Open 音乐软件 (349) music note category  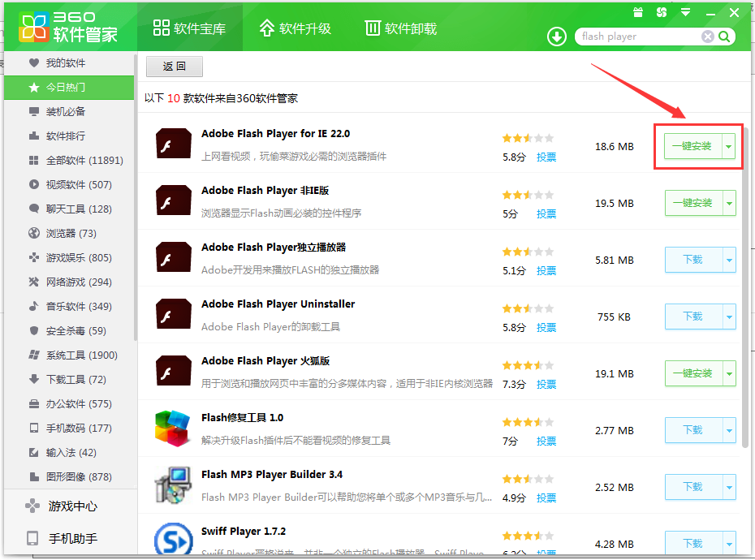pyautogui.click(x=69, y=306)
